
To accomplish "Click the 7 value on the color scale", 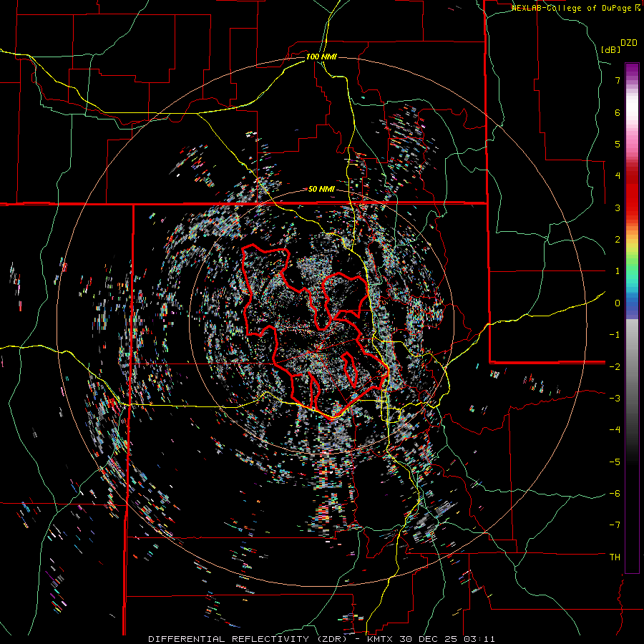I will click(x=618, y=80).
